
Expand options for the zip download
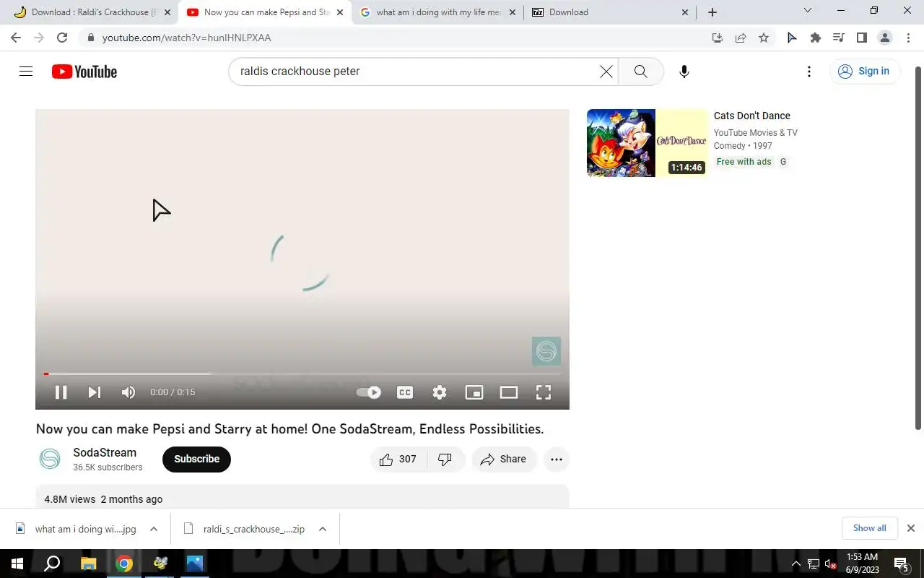[x=323, y=529]
